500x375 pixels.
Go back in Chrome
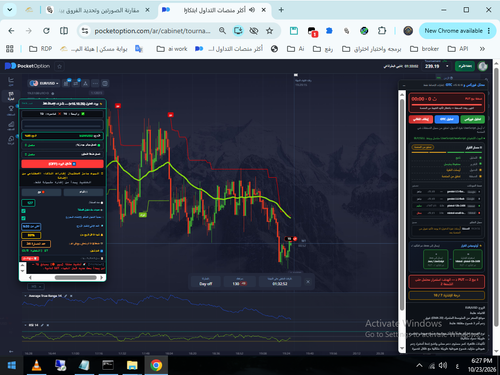pyautogui.click(x=11, y=31)
